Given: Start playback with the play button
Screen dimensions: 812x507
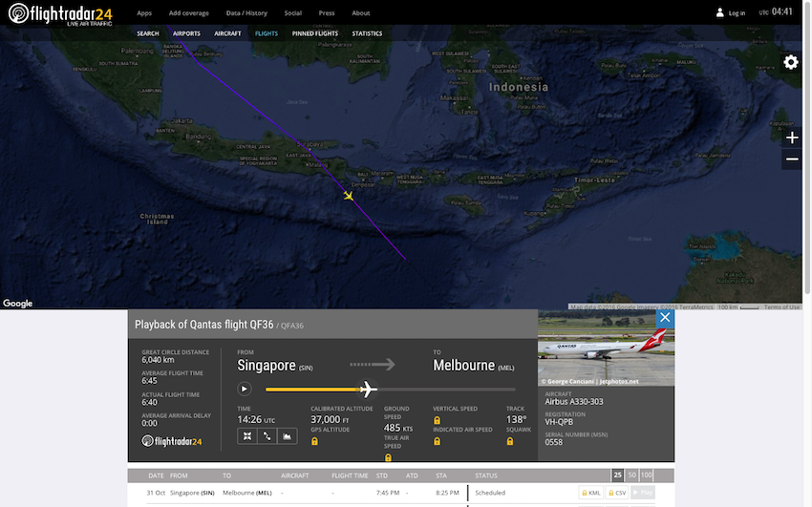Looking at the screenshot, I should [x=245, y=389].
